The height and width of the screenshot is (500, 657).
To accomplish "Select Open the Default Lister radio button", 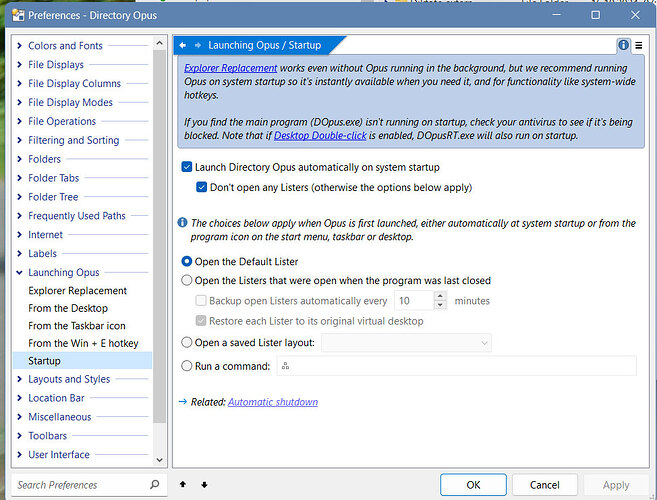I will (186, 262).
